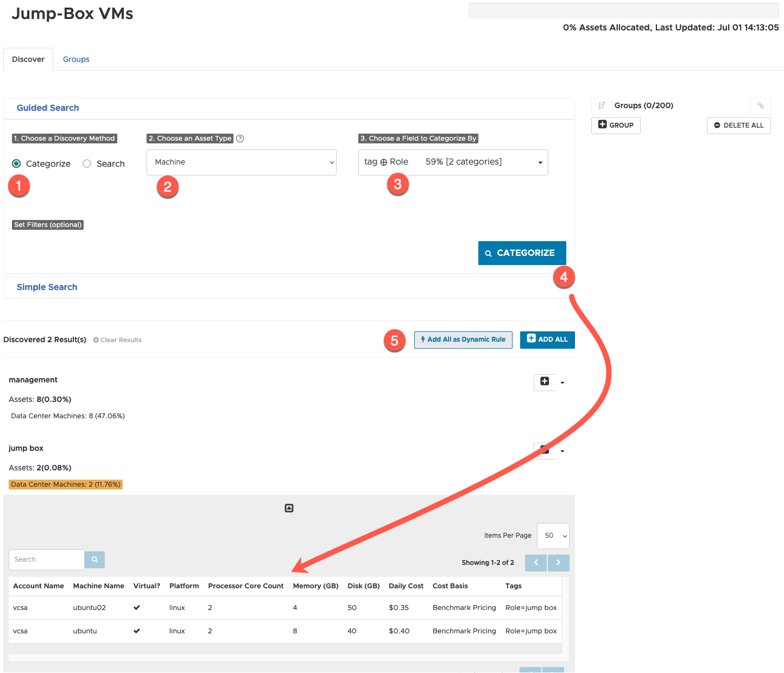This screenshot has height=673, width=784.
Task: Expand the Simple Search section
Action: 47,287
